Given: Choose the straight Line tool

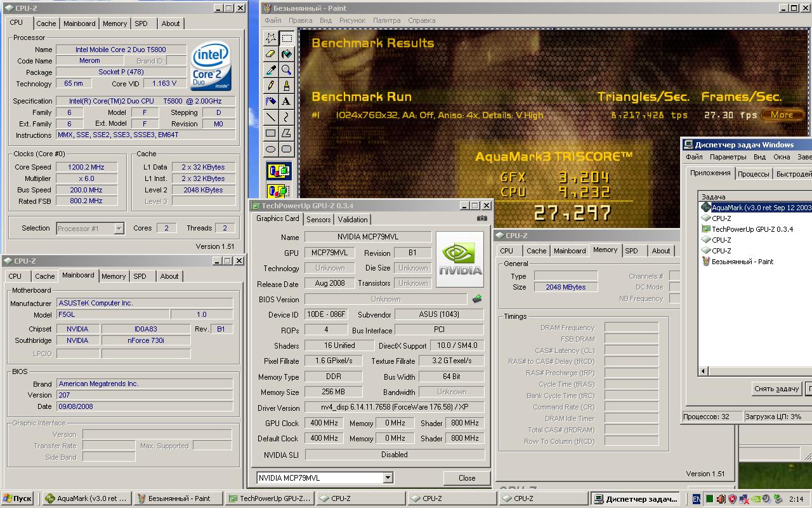Looking at the screenshot, I should [x=271, y=117].
